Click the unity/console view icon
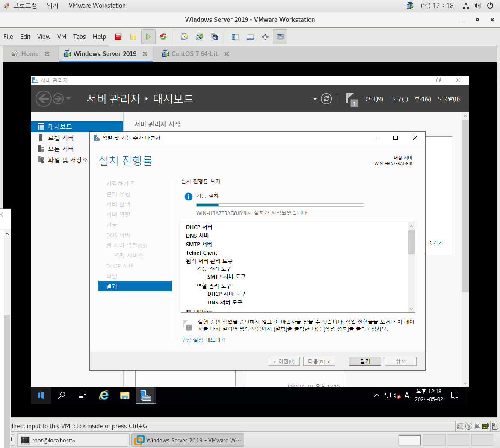This screenshot has width=500, height=448. point(280,37)
